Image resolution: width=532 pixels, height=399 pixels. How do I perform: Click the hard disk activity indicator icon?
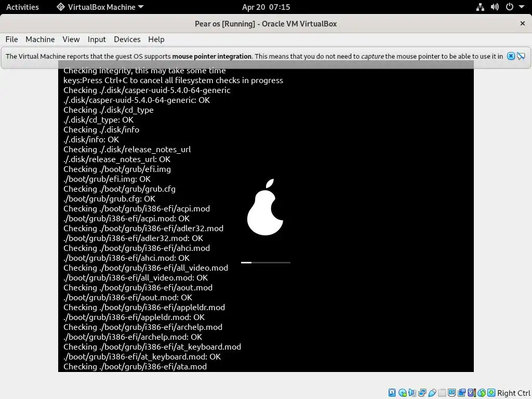[x=392, y=393]
